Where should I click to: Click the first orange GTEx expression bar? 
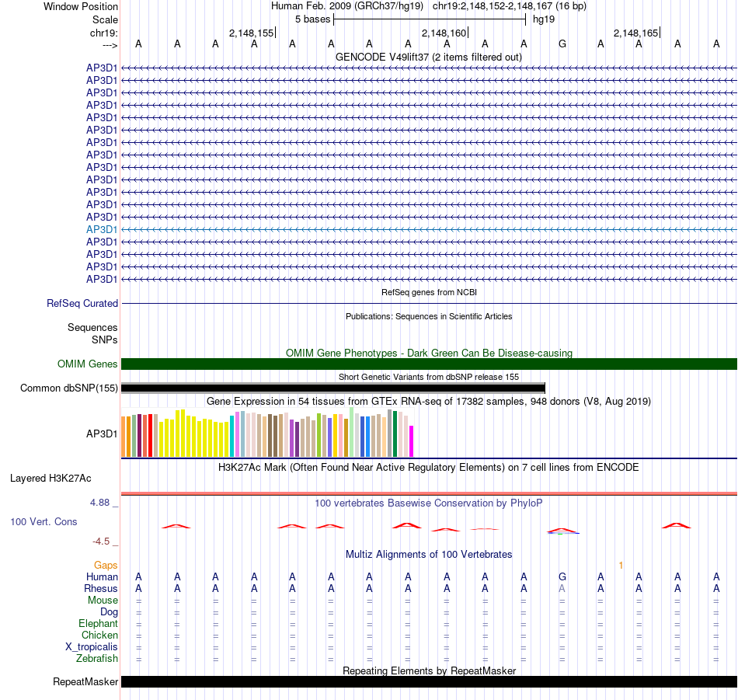pos(124,437)
